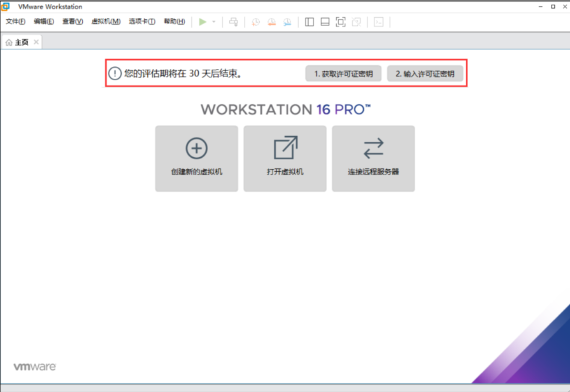Open the 编辑(E) menu
Screen dimensions: 570x392
(x=44, y=22)
